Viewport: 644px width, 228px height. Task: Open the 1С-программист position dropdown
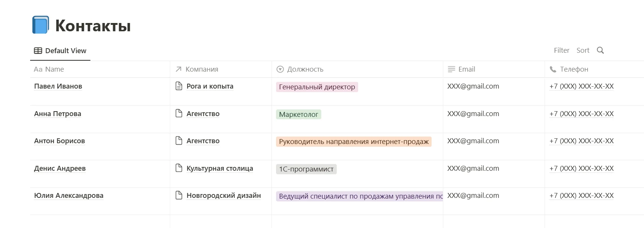click(306, 169)
